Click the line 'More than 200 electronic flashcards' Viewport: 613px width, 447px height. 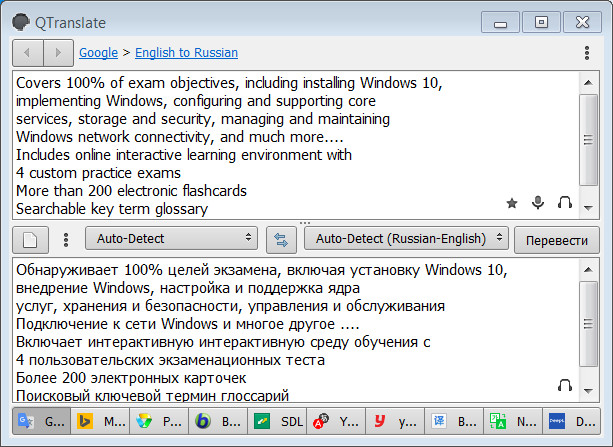point(131,191)
